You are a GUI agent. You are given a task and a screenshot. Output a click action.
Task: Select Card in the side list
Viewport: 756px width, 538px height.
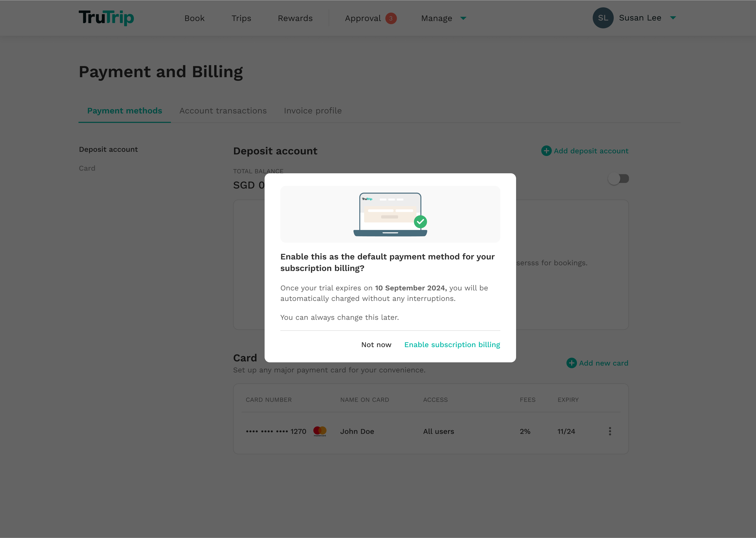coord(87,168)
